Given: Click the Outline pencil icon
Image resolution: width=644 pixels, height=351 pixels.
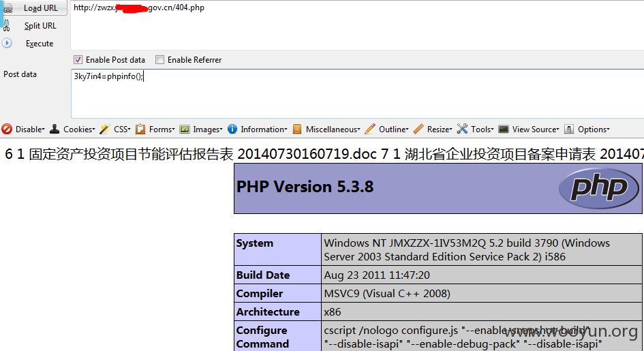Looking at the screenshot, I should 370,129.
